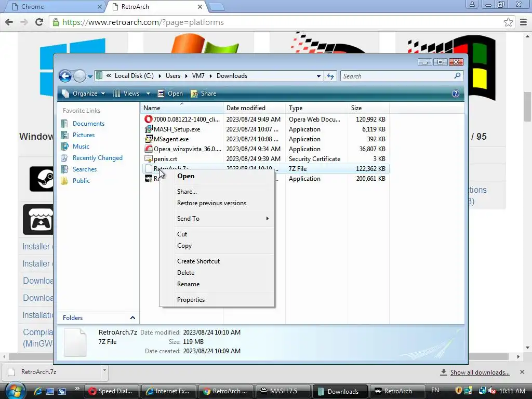Switch to Speed Dial Opera taskbar button
Image resolution: width=532 pixels, height=399 pixels.
click(112, 391)
